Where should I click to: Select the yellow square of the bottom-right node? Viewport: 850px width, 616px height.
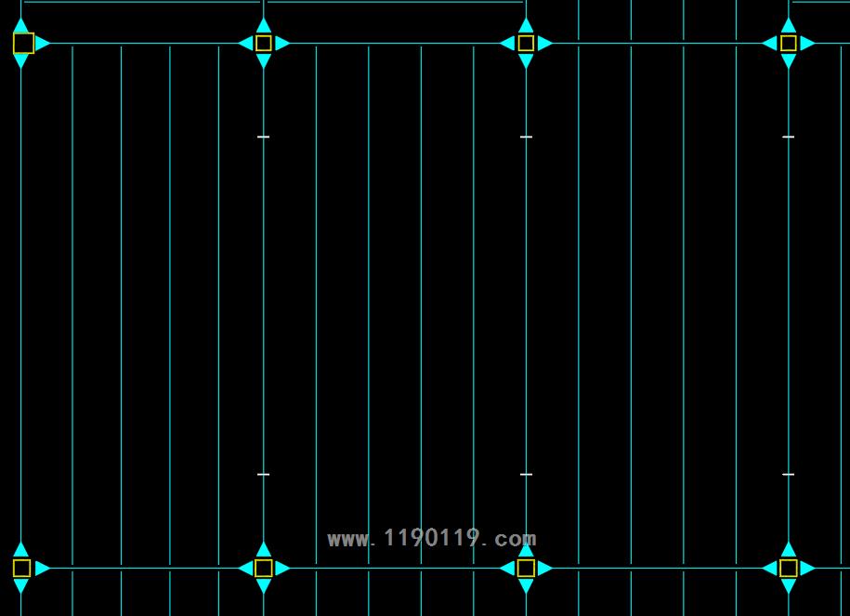click(788, 569)
